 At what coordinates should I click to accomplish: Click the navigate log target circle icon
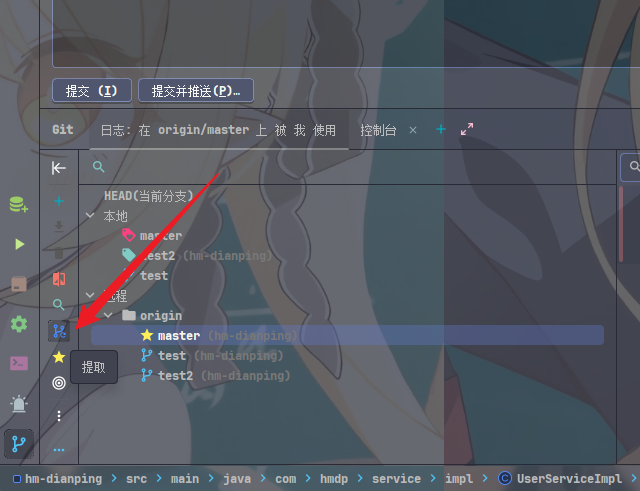click(59, 383)
